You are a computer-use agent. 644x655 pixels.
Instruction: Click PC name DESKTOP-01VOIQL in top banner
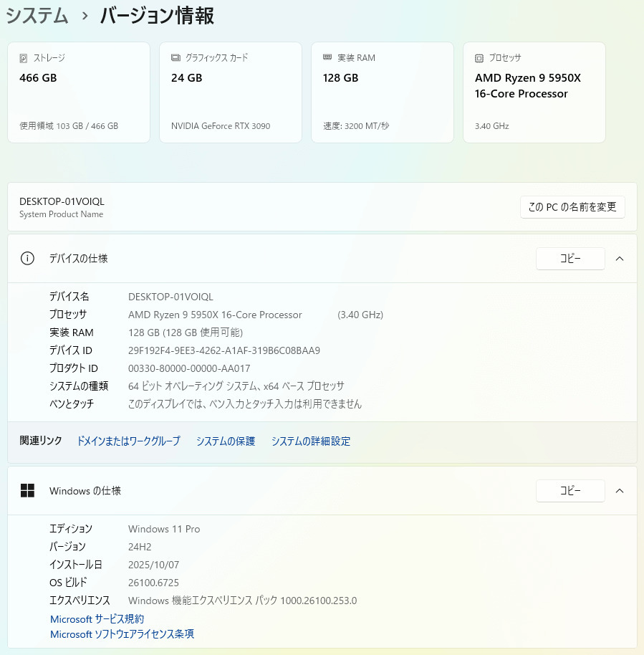tap(62, 201)
